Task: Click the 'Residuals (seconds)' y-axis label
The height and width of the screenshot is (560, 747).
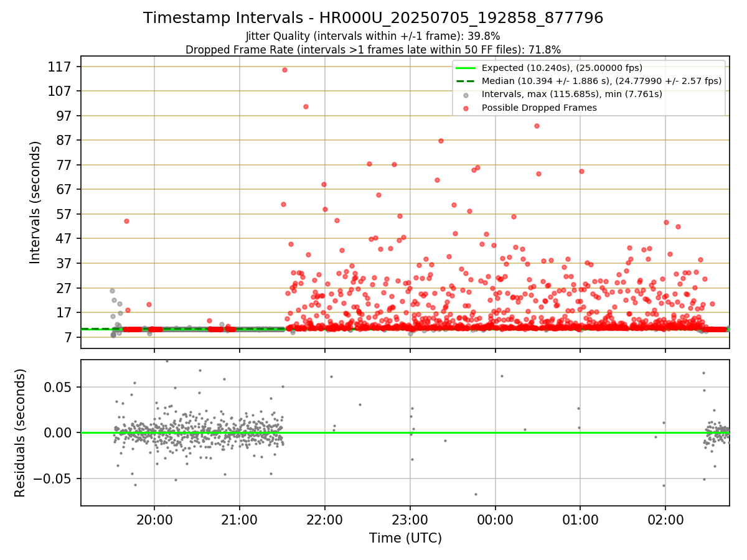Action: pos(21,432)
